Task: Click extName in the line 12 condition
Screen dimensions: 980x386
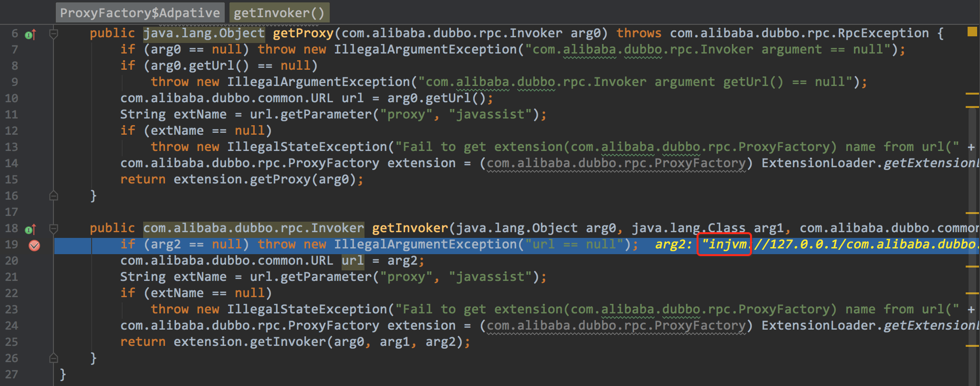Action: pos(177,131)
